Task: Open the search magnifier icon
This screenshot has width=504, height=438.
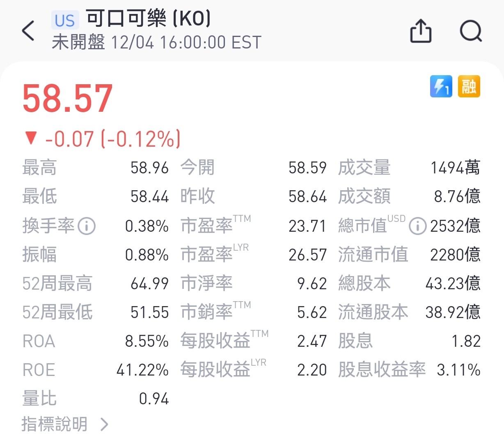Action: [470, 31]
